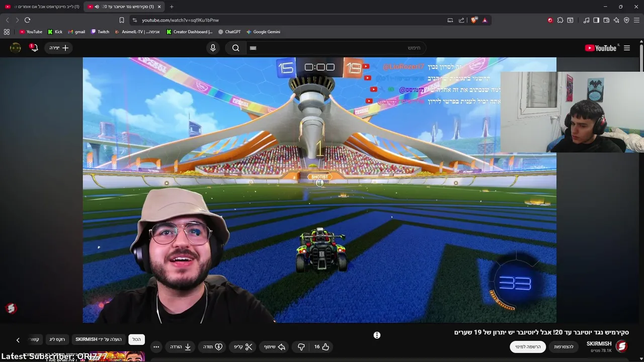Open the YouTube bookmark
Screen dimensions: 644x362
(31, 32)
